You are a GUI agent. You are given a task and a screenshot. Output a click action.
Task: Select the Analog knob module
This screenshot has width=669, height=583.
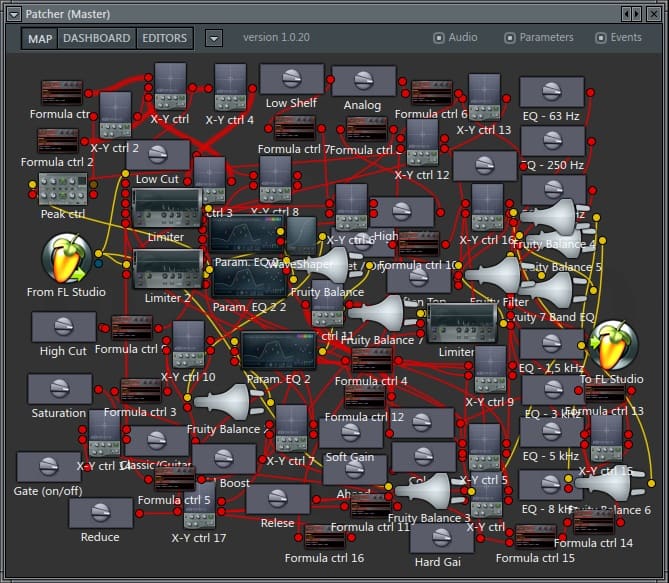(x=364, y=81)
